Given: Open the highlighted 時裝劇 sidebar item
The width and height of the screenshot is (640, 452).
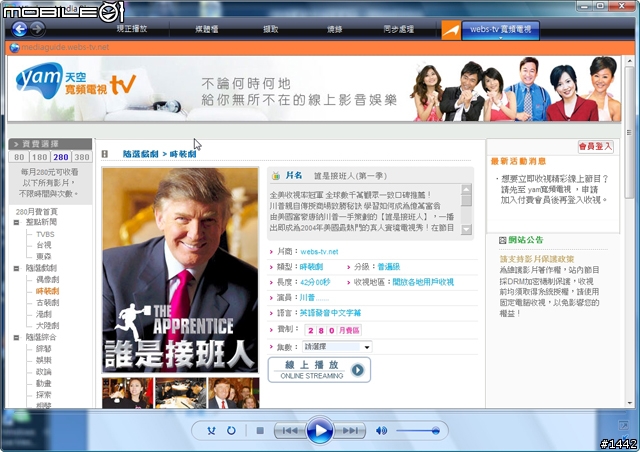Looking at the screenshot, I should pos(47,291).
